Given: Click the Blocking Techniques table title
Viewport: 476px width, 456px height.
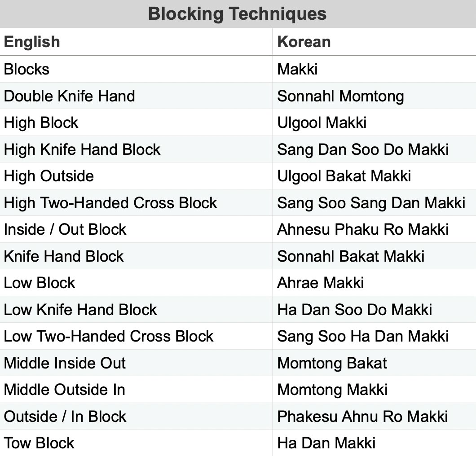Looking at the screenshot, I should tap(238, 14).
